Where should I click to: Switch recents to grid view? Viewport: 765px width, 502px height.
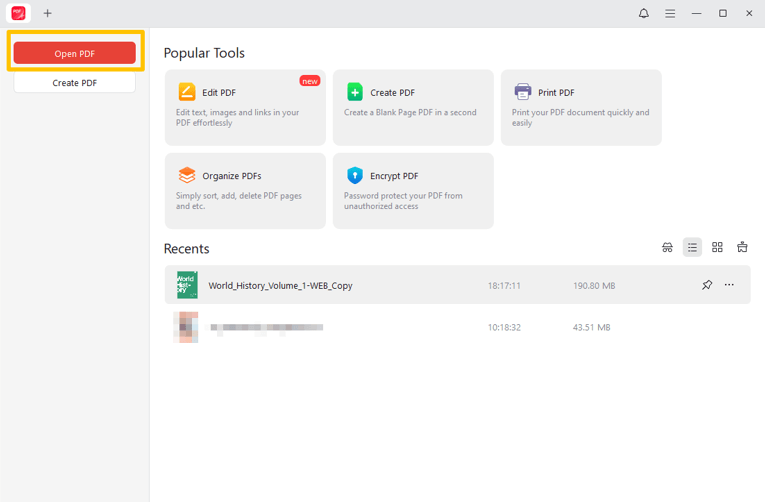click(717, 247)
